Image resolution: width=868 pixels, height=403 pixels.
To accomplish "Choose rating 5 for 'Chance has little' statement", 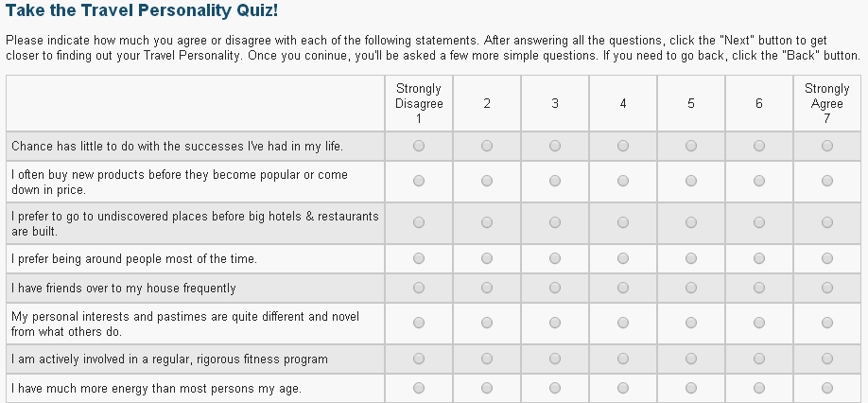I will point(691,146).
